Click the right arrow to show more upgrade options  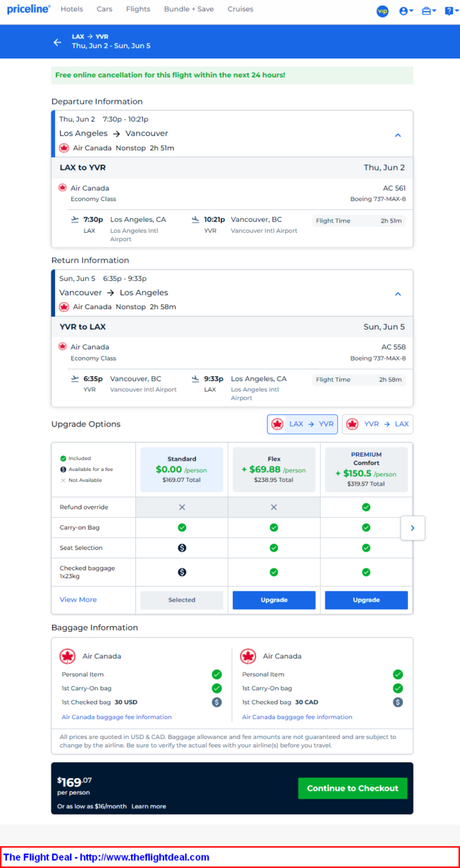coord(413,528)
